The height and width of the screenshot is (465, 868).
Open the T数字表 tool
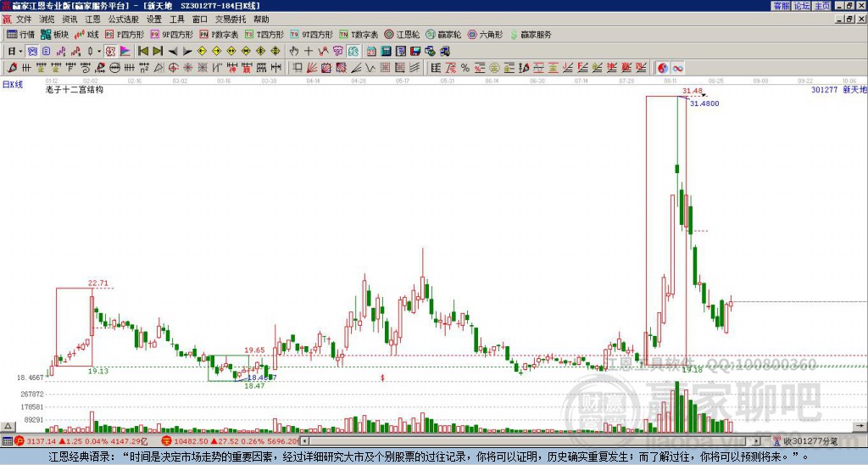pos(359,34)
